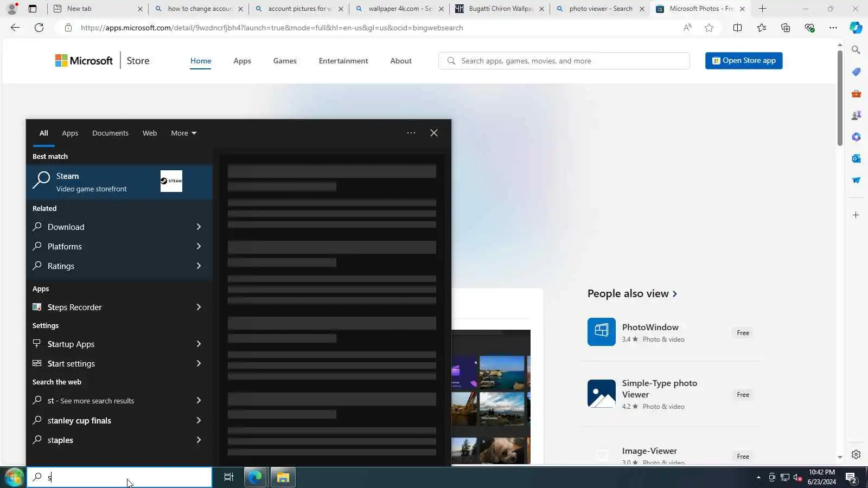Image resolution: width=868 pixels, height=488 pixels.
Task: Show hidden system tray icons
Action: [758, 478]
